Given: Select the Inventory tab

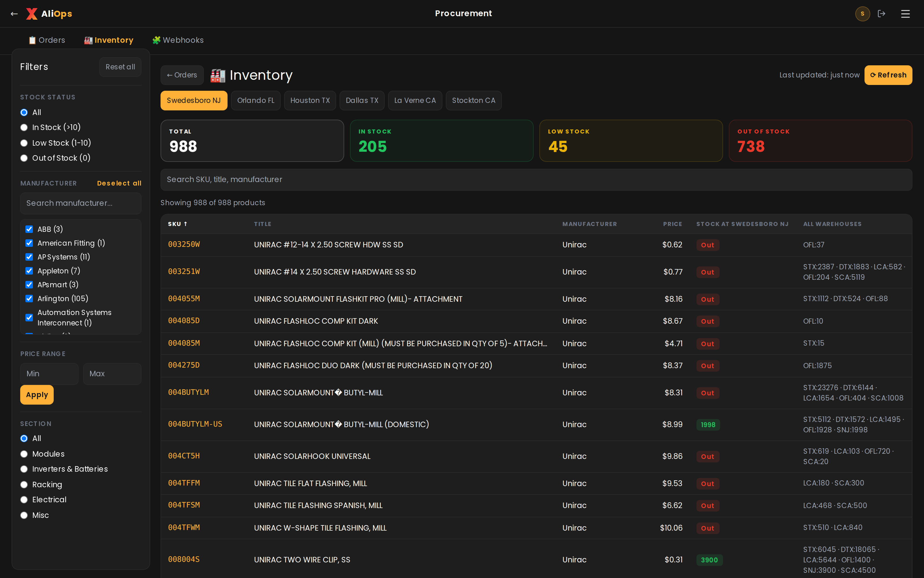Looking at the screenshot, I should click(x=109, y=40).
